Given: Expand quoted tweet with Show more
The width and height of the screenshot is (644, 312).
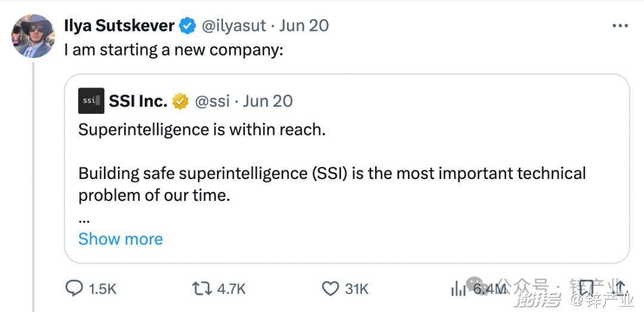Looking at the screenshot, I should 120,239.
